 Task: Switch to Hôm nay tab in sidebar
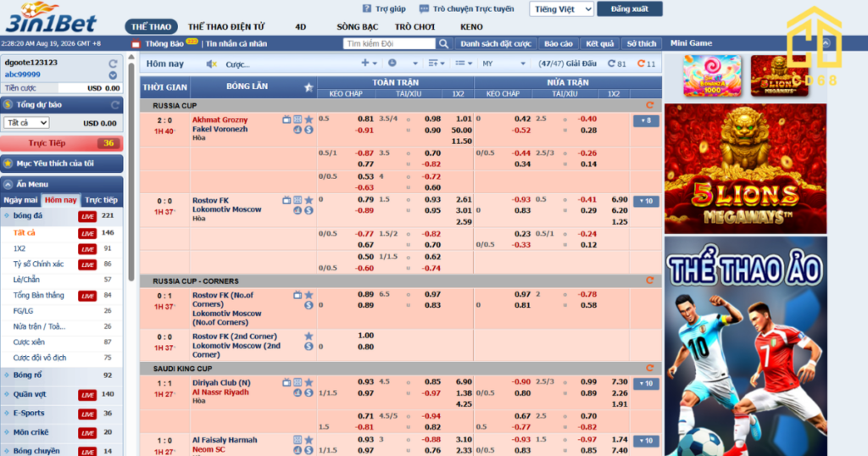[61, 200]
